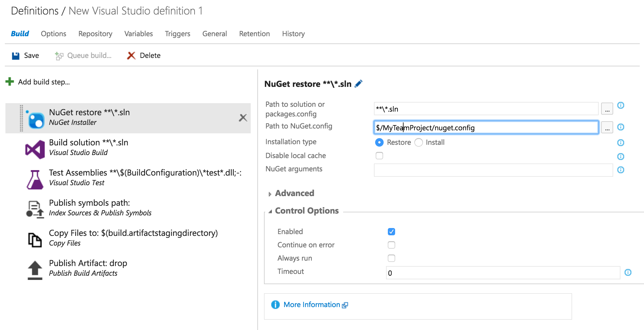Check the Disable local cache checkbox
Screen dimensions: 644x330
(x=379, y=156)
